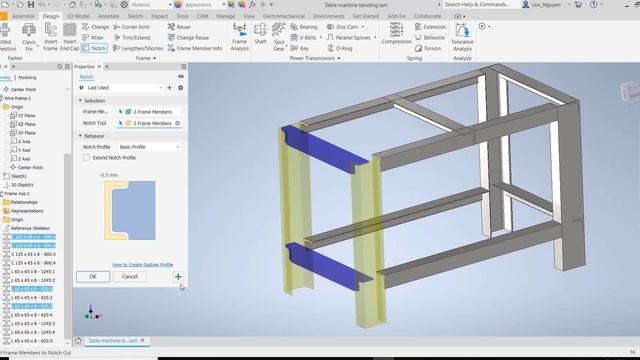This screenshot has width=640, height=360.
Task: Click the Reuse frame tool
Action: pyautogui.click(x=179, y=27)
